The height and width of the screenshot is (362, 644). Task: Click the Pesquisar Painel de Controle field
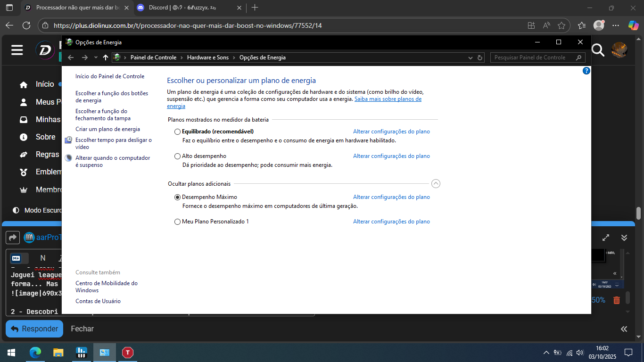(533, 58)
